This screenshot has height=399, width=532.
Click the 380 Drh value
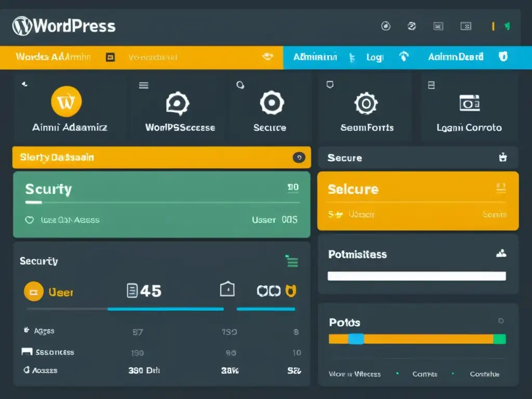[144, 370]
